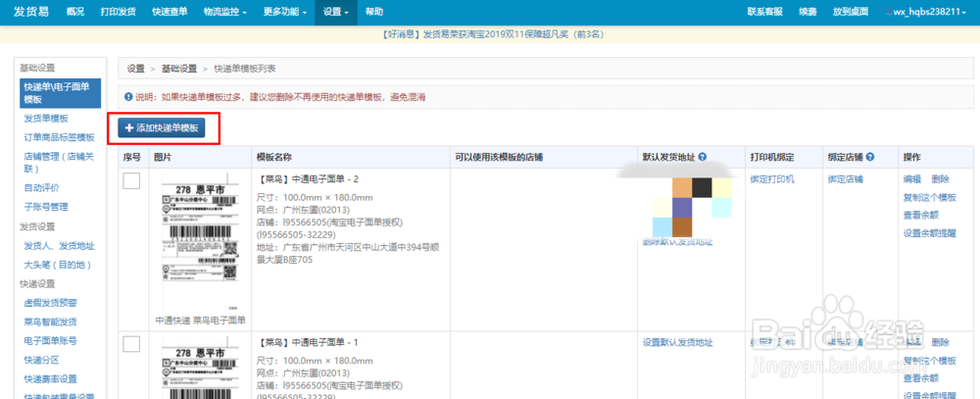Image resolution: width=980 pixels, height=399 pixels.
Task: Click 绑定店铺 link for 中通电子面单 - 2
Action: 846,179
